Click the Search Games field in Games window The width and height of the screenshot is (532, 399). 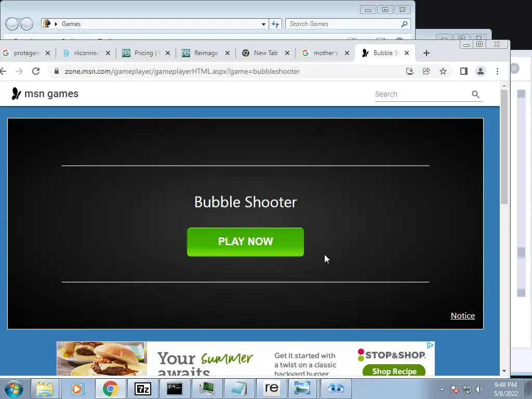[344, 24]
